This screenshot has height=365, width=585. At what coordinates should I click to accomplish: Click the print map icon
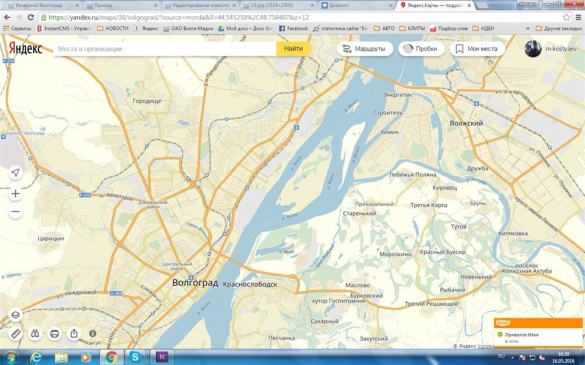pos(54,333)
